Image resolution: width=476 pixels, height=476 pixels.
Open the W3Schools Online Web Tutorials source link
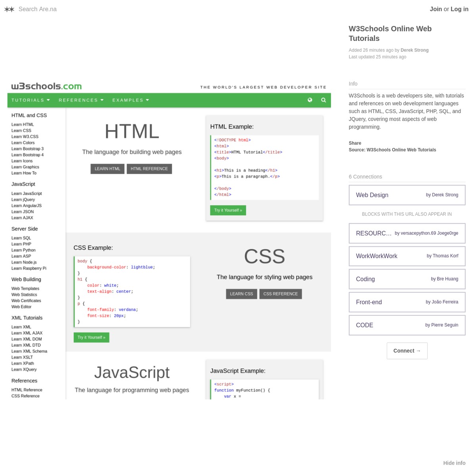tap(401, 150)
